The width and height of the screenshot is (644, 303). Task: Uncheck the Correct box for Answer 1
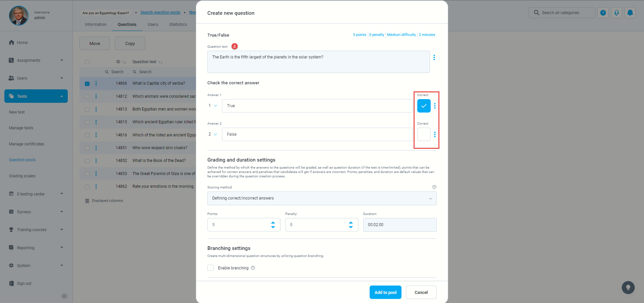424,106
